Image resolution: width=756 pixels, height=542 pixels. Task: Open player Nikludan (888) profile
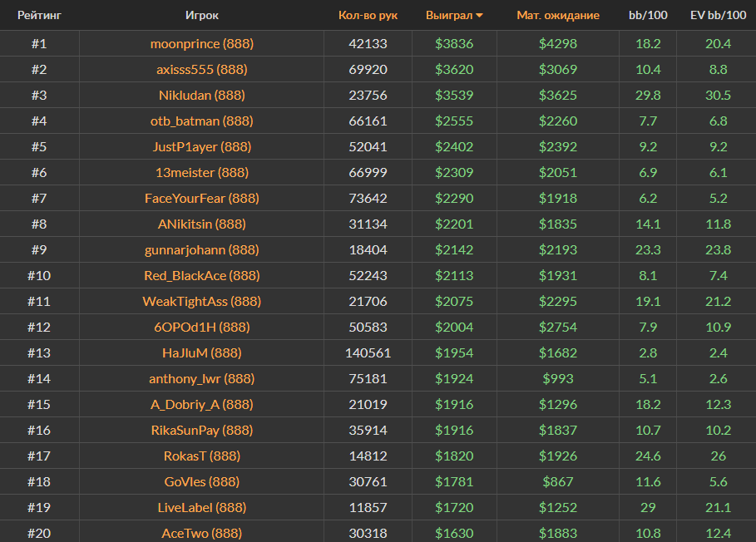click(202, 95)
